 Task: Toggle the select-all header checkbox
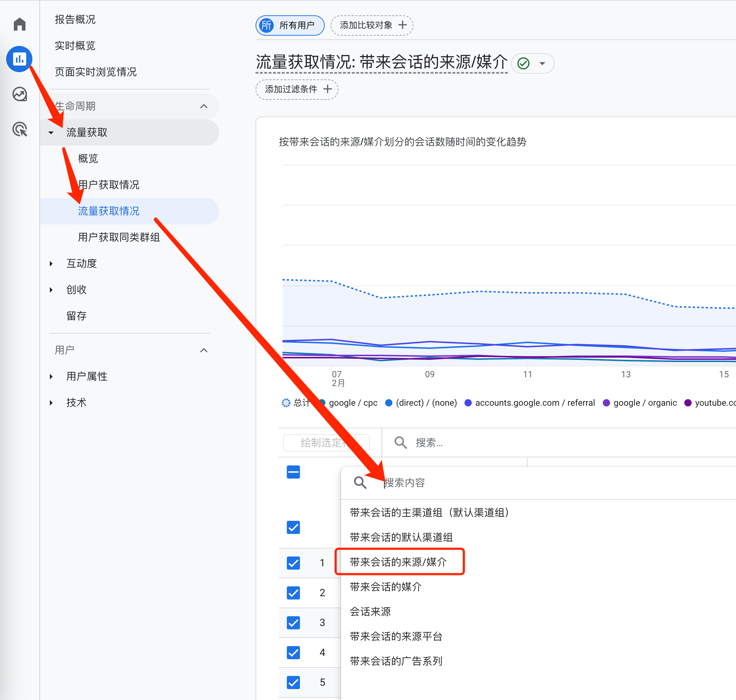[293, 472]
